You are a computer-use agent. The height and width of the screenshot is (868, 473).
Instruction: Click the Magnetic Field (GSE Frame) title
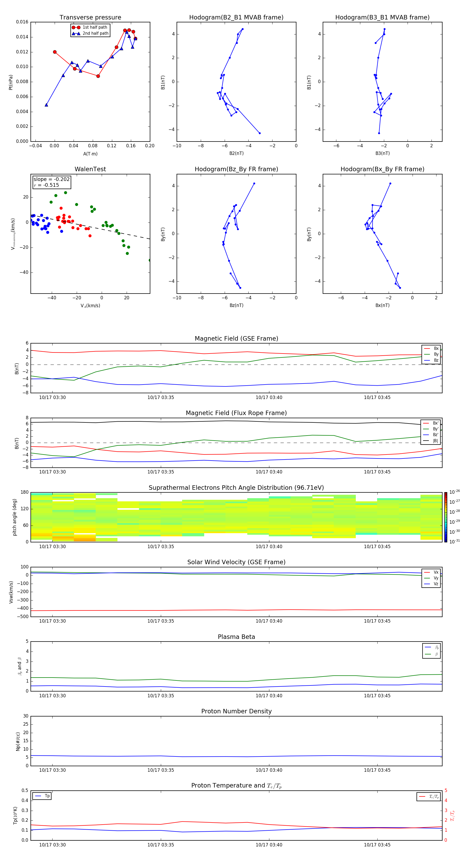pos(236,339)
